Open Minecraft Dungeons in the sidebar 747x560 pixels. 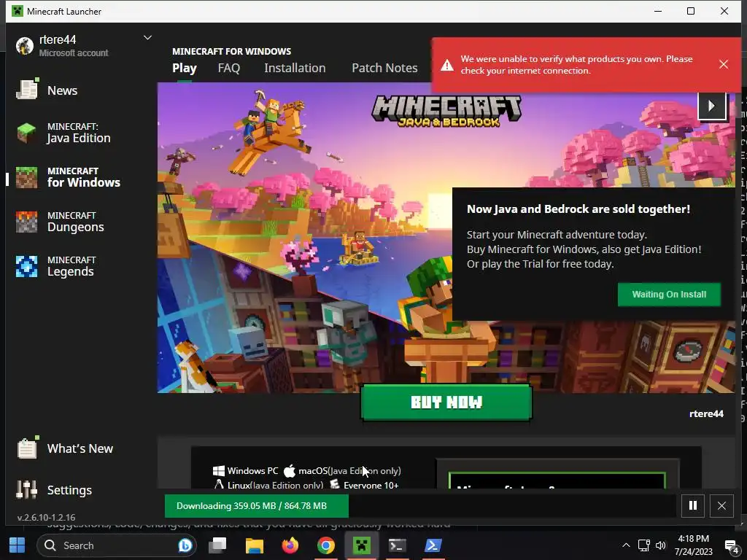[60, 222]
